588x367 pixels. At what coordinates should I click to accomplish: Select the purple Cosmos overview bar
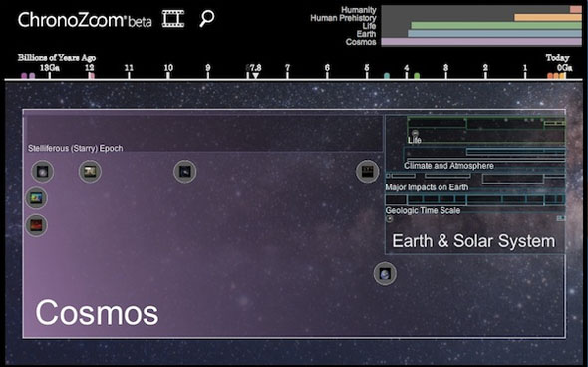[481, 42]
